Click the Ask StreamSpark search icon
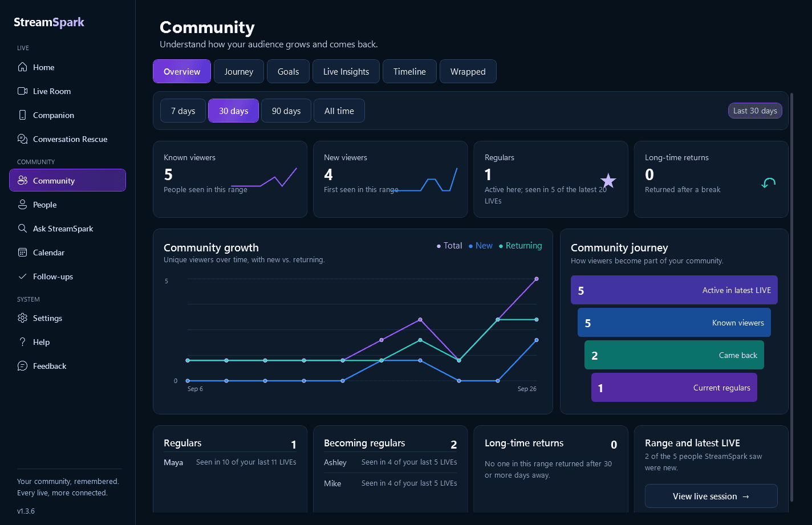812x525 pixels. point(23,229)
